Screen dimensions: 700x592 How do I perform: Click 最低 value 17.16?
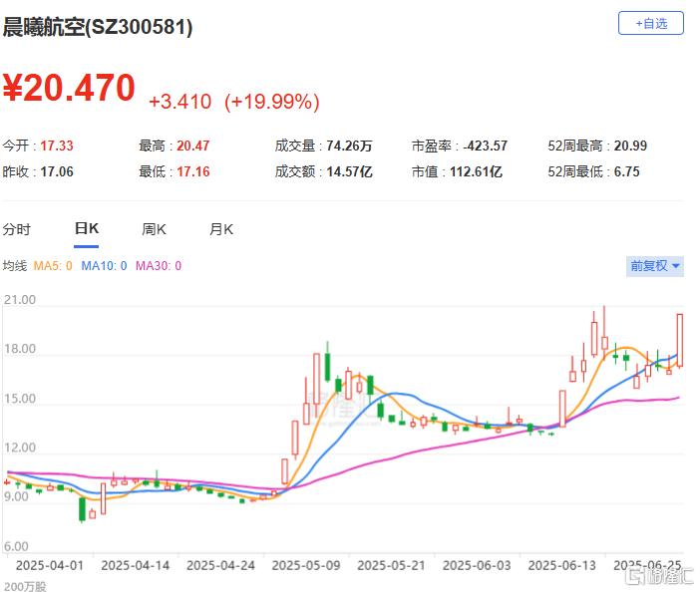tap(192, 171)
